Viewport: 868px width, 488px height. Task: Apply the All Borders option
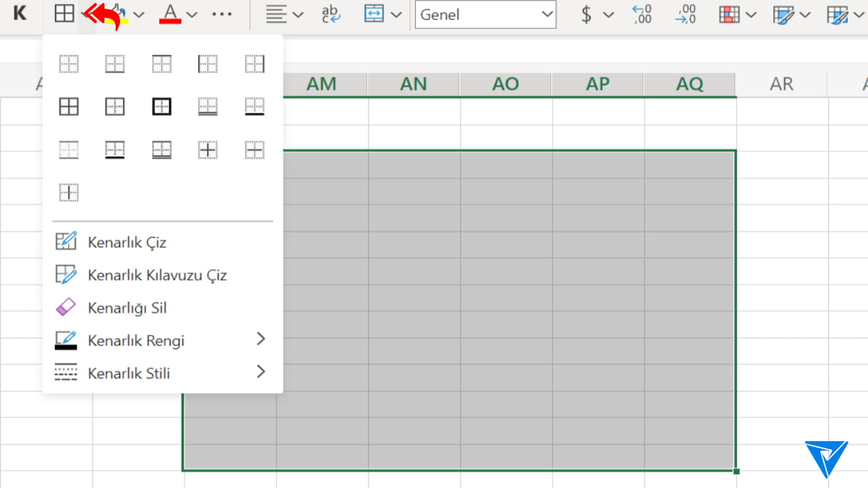69,107
